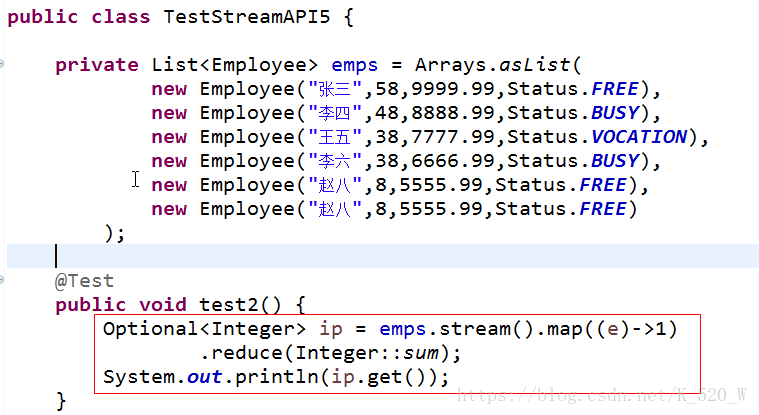The image size is (759, 415).
Task: Click the 'void' keyword of test2
Action: pos(163,305)
